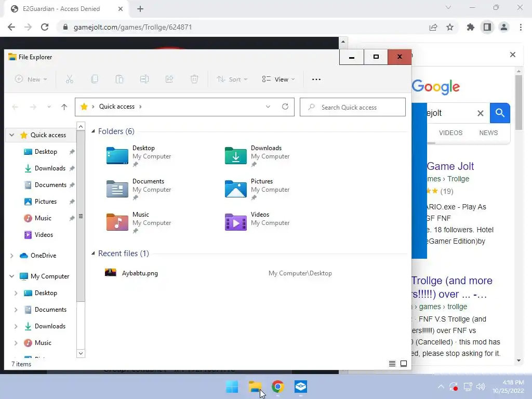This screenshot has width=532, height=399.
Task: Click the Chrome address bar URL
Action: (x=132, y=27)
